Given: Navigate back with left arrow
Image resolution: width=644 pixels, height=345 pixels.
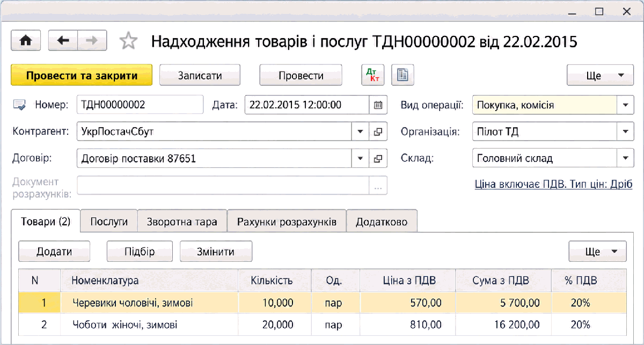Looking at the screenshot, I should [x=63, y=41].
